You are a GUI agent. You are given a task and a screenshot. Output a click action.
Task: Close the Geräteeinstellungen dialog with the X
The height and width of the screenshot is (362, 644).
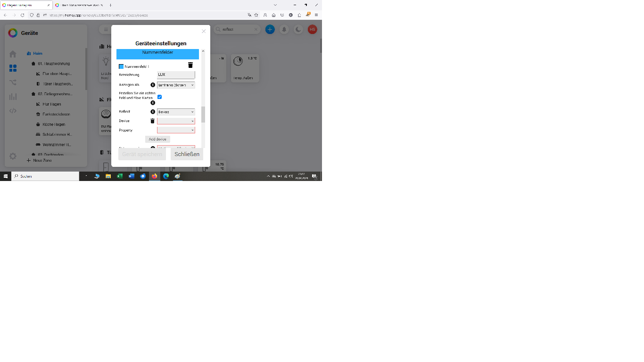[x=204, y=31]
